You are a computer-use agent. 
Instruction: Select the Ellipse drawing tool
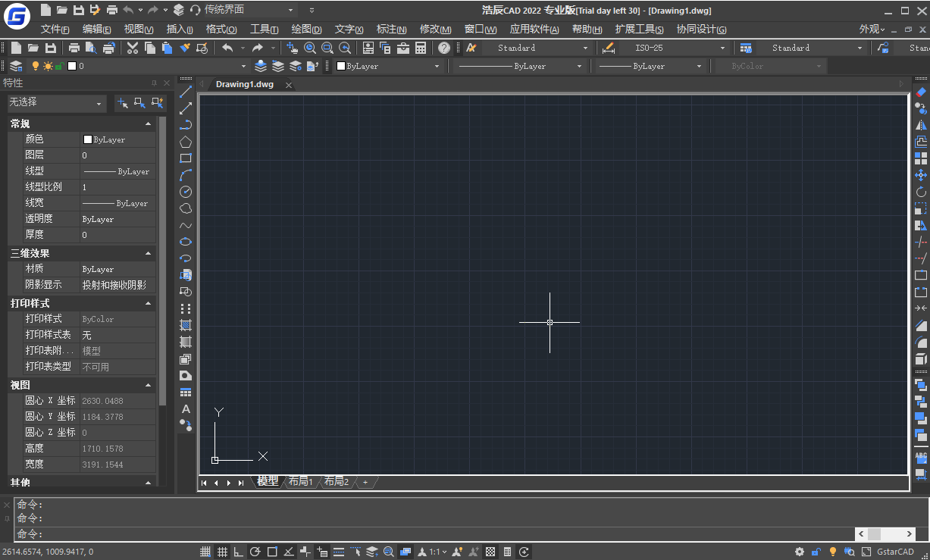(x=186, y=242)
